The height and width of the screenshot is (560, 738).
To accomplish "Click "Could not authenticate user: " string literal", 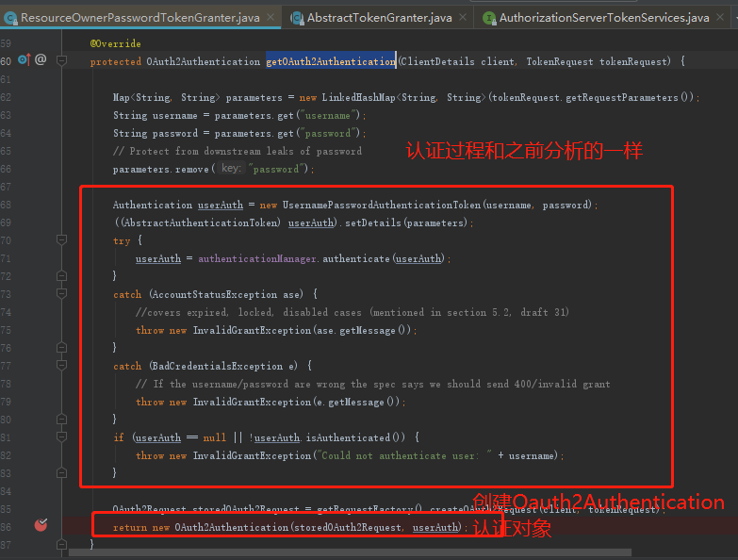I will click(404, 455).
